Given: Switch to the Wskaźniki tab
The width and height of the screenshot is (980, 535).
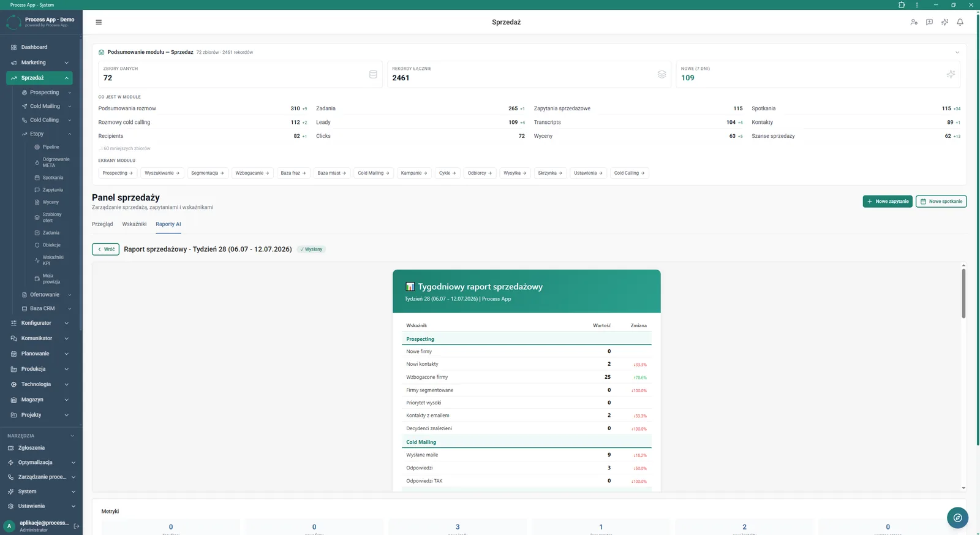Looking at the screenshot, I should click(x=134, y=224).
